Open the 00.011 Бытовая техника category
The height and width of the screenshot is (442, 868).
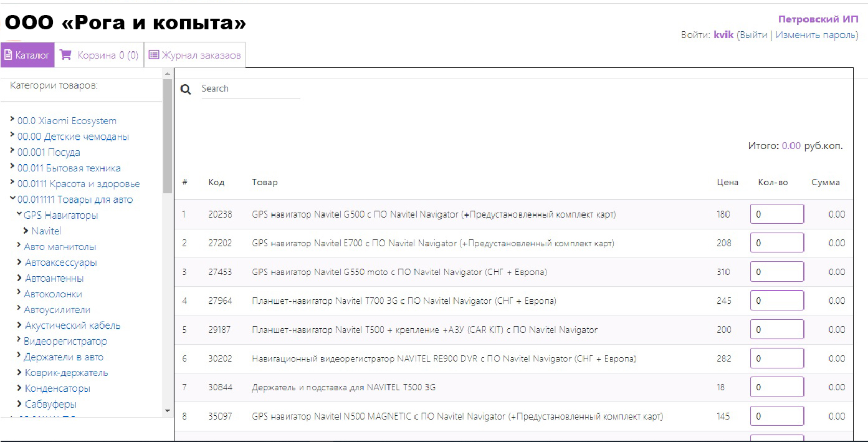[x=69, y=168]
